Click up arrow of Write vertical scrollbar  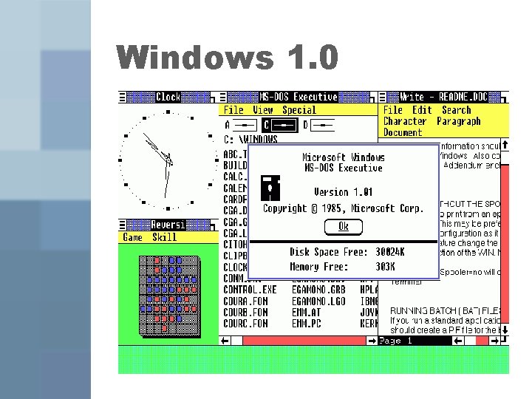coord(505,145)
